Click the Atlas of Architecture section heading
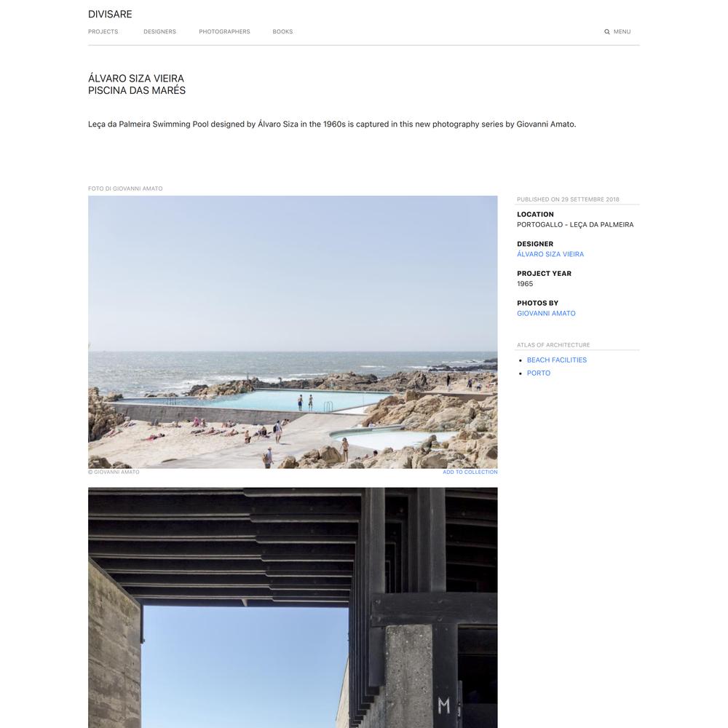 coord(553,345)
